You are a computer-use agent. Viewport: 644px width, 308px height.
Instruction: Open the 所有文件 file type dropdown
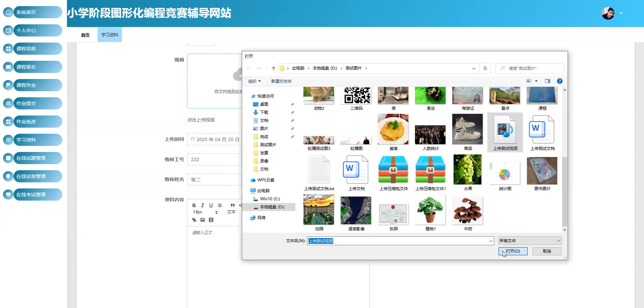tap(530, 241)
